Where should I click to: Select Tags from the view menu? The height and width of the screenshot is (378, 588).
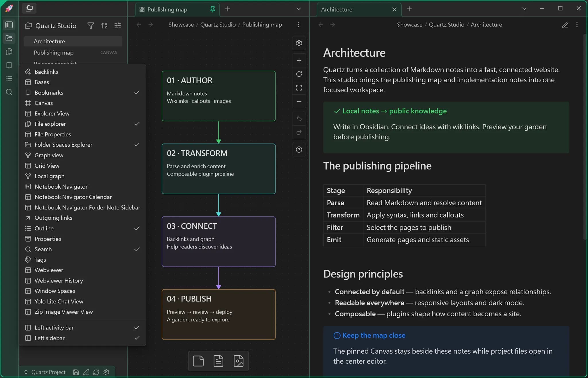[82, 259]
